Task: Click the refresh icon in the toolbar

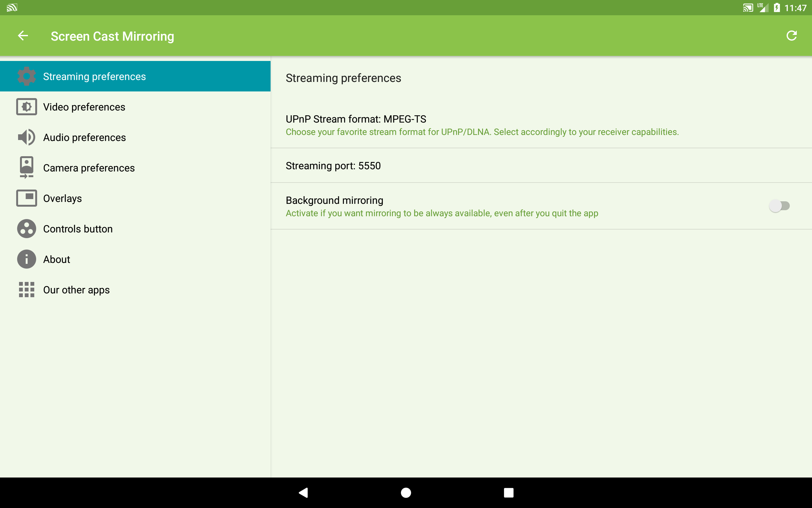Action: click(x=791, y=36)
